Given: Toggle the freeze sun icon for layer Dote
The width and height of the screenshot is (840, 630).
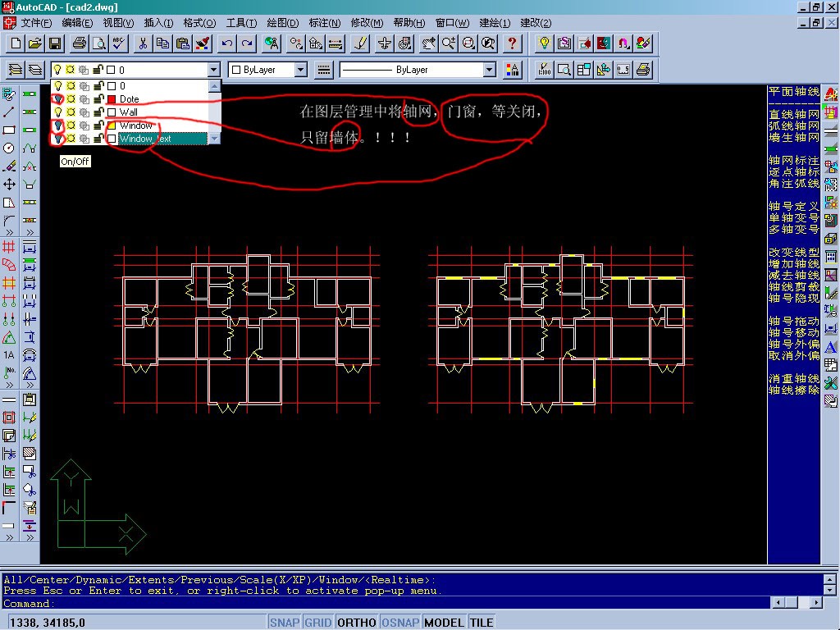Looking at the screenshot, I should (x=71, y=99).
